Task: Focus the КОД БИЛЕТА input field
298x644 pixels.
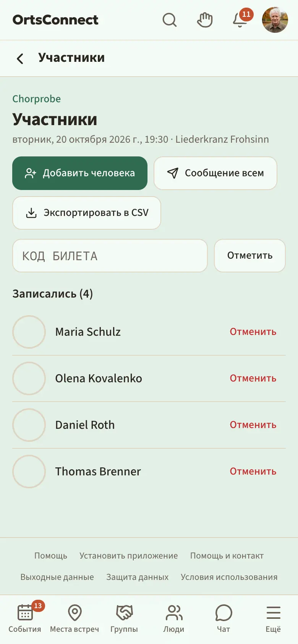Action: [x=110, y=256]
